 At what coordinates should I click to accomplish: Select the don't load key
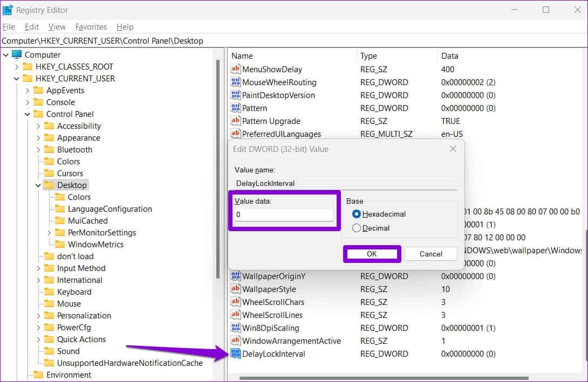point(76,256)
